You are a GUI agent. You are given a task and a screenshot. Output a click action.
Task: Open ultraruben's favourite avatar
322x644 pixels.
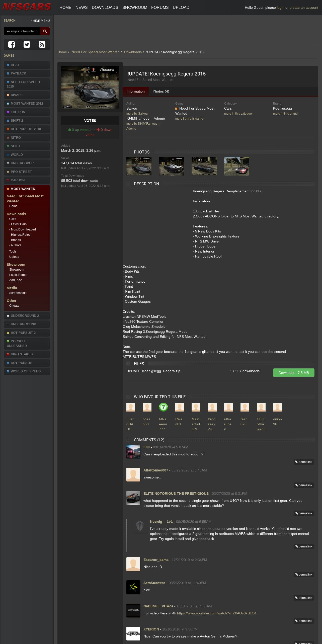click(x=228, y=407)
